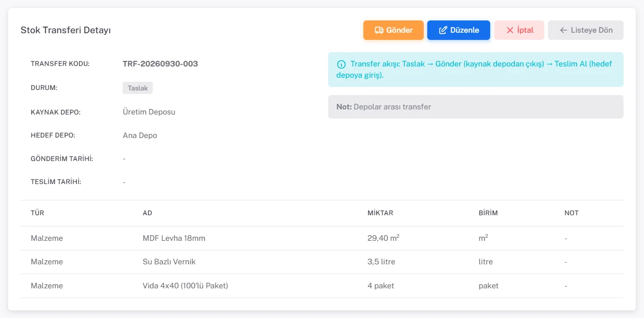Click the BİRİM column header
644x318 pixels.
click(485, 213)
